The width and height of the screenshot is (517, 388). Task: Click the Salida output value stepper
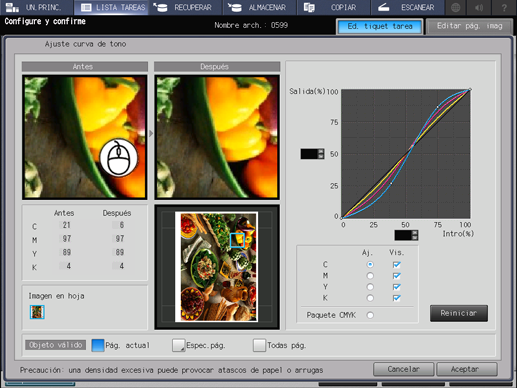click(312, 154)
